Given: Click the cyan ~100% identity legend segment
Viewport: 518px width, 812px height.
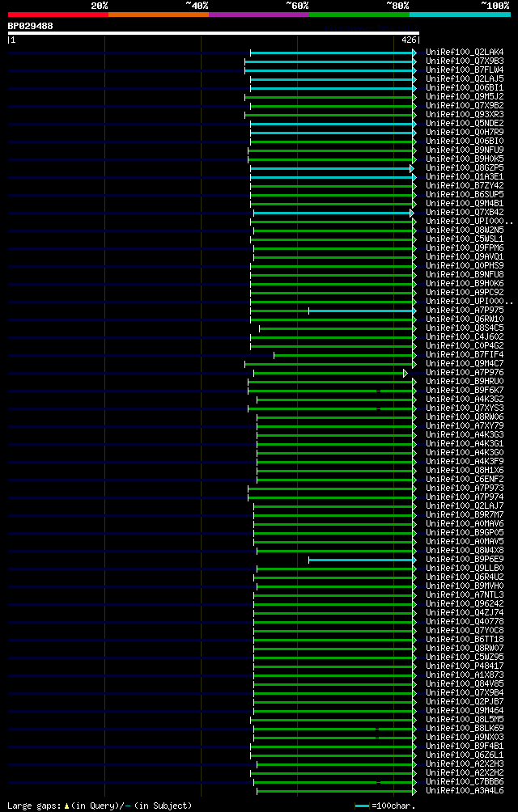Looking at the screenshot, I should (x=460, y=15).
